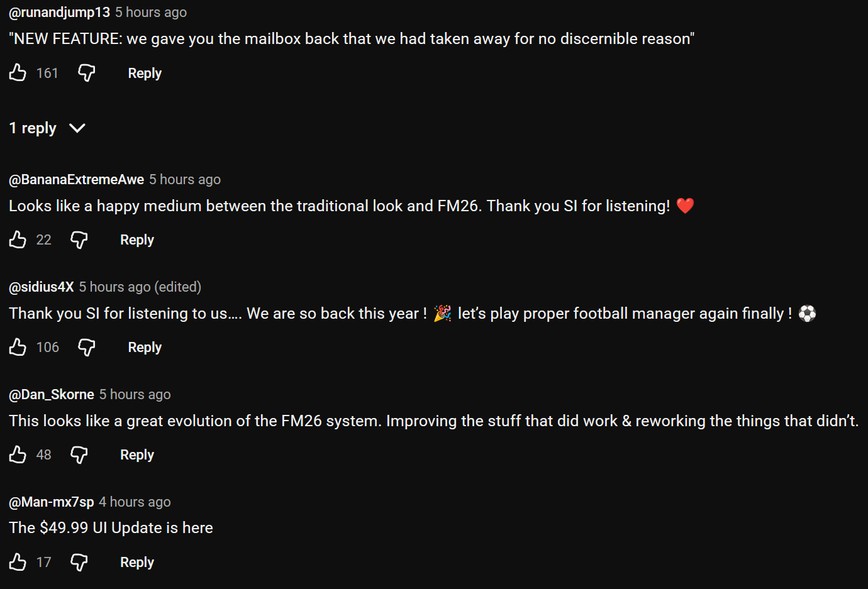The width and height of the screenshot is (868, 589).
Task: Reply to @BananaExtremeAwe's comment
Action: tap(137, 240)
